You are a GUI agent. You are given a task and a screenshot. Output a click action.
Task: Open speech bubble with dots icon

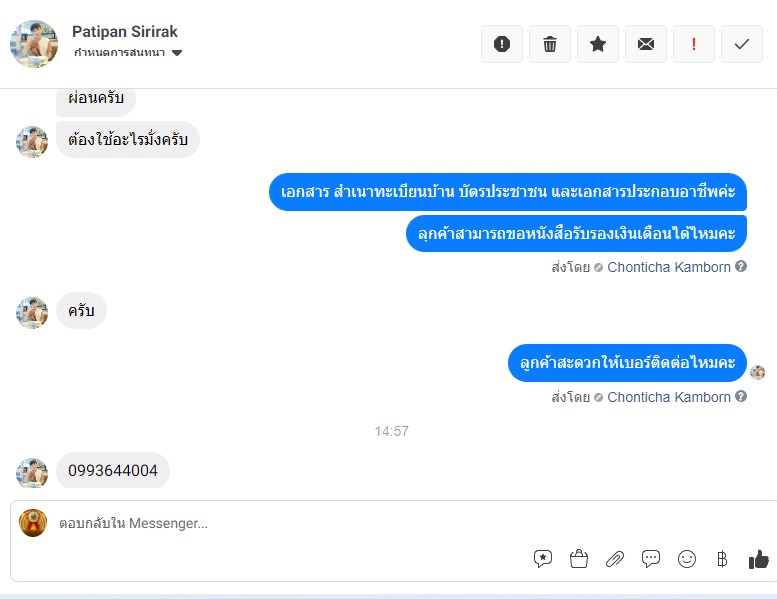point(651,559)
